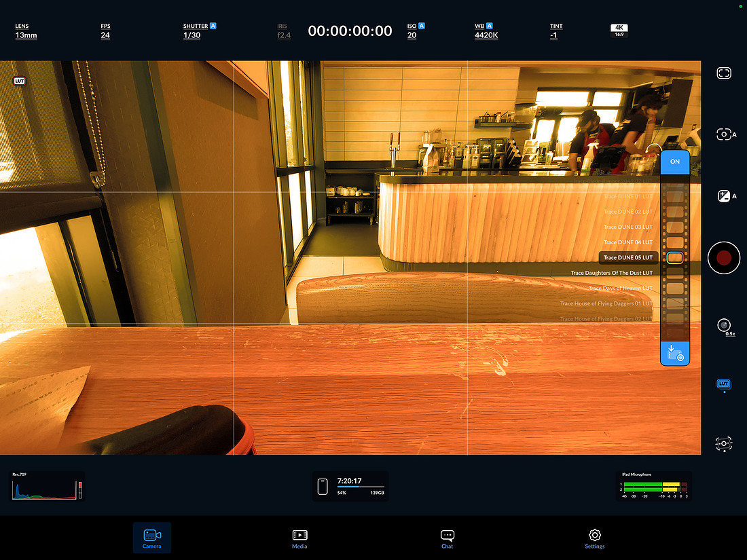The height and width of the screenshot is (560, 747).
Task: Toggle the LUT ON switch
Action: coord(674,162)
